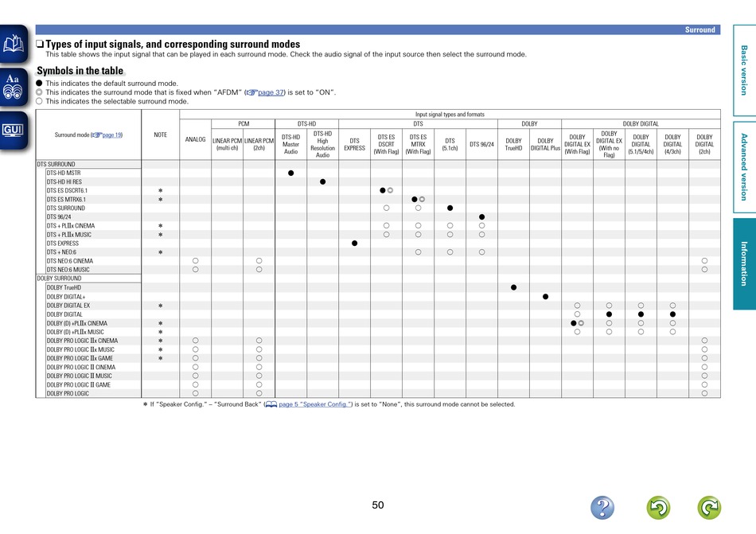This screenshot has width=756, height=534.
Task: Click the "DTS NEO:6 CINEMA" row label
Action: [x=70, y=261]
